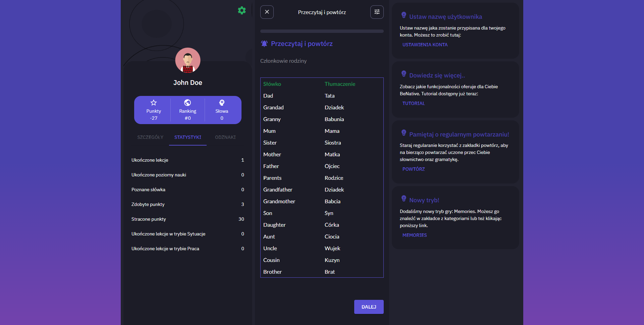The height and width of the screenshot is (325, 644).
Task: Click the lesson progress bar
Action: tap(322, 31)
